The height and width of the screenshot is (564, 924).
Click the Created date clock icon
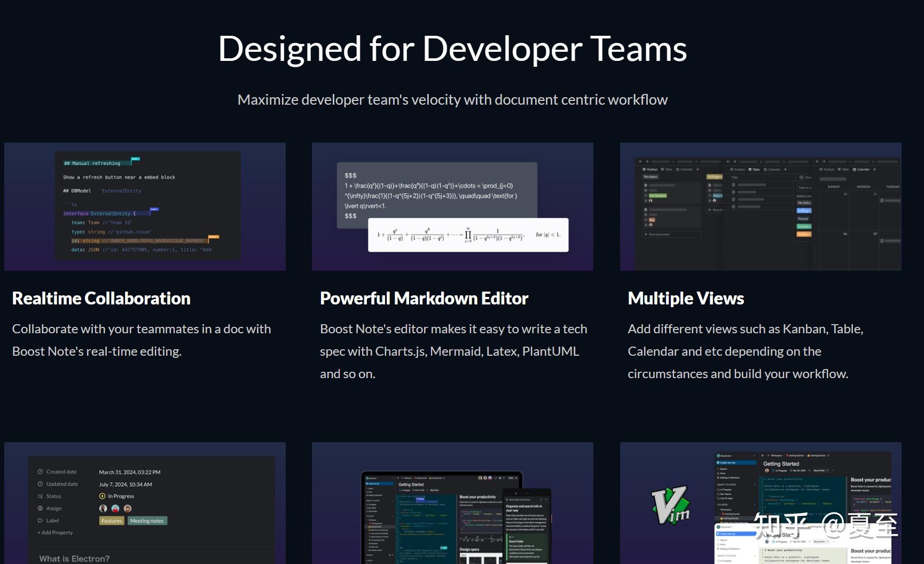(x=40, y=472)
